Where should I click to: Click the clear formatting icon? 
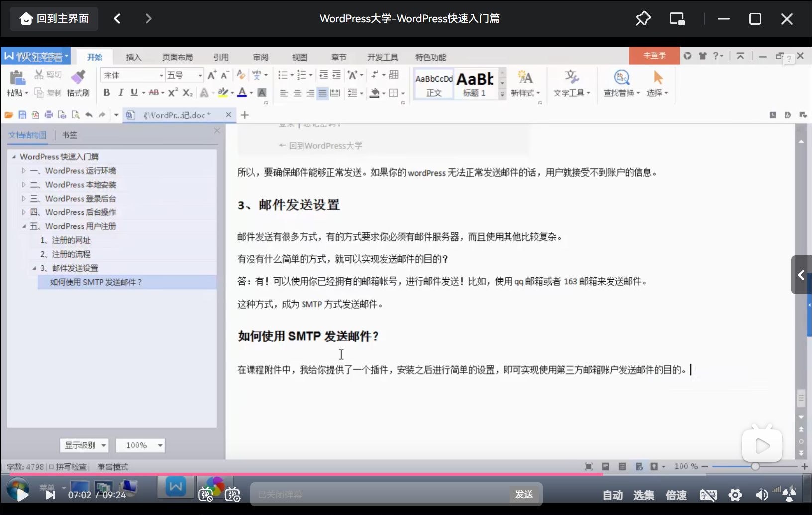241,75
